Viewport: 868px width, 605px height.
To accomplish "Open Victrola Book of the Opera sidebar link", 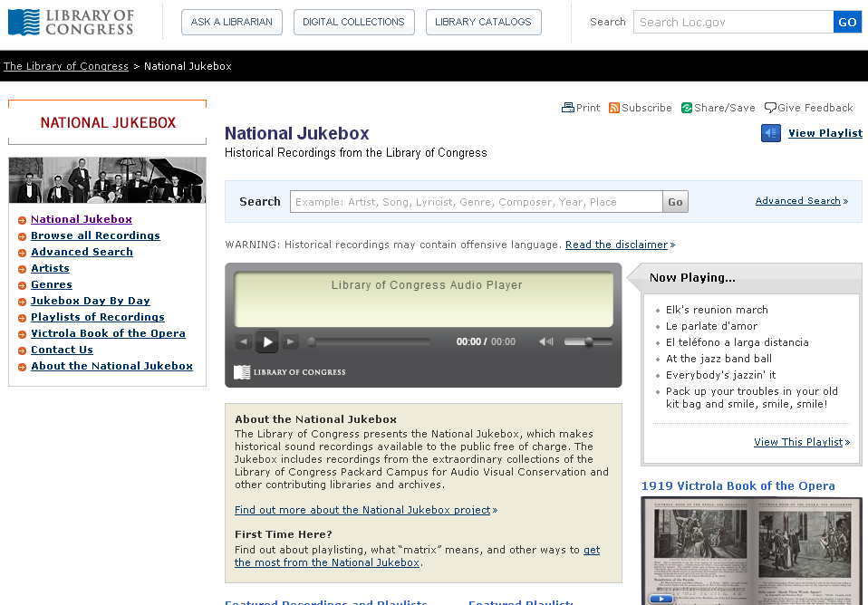I will pyautogui.click(x=108, y=333).
